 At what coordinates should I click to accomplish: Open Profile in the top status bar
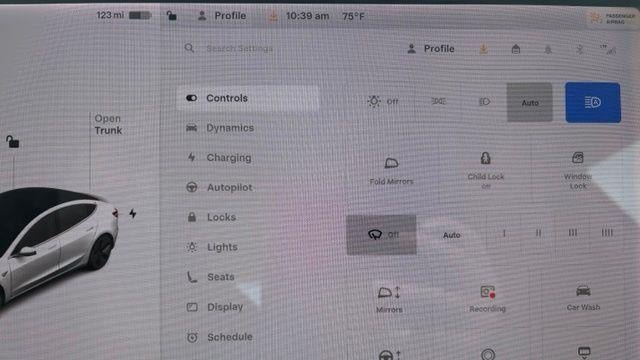222,16
